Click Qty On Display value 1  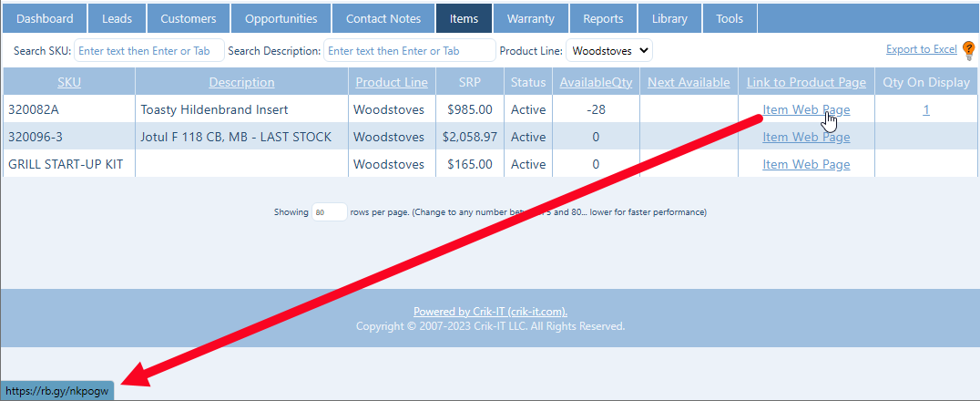pos(926,109)
